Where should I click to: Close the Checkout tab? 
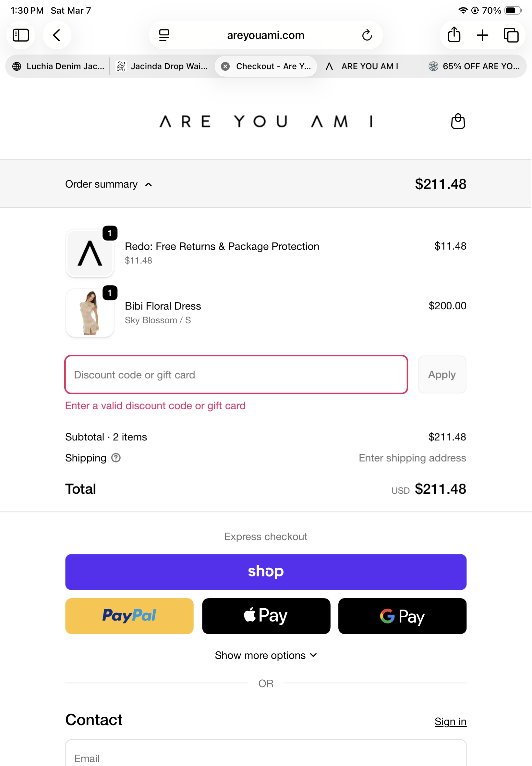point(225,66)
